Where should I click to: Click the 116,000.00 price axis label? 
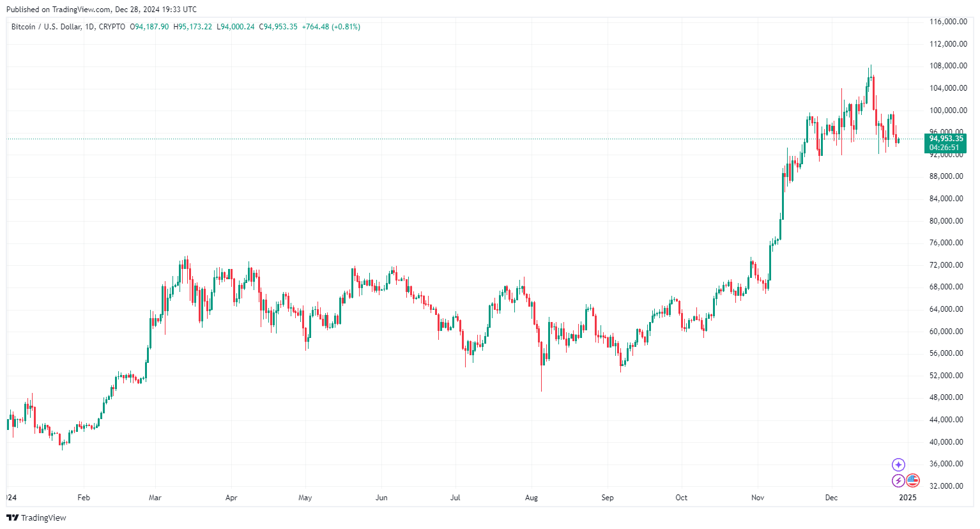click(947, 22)
